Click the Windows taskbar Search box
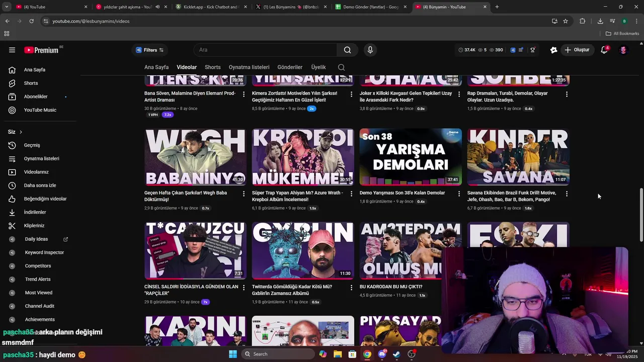 pos(277,354)
